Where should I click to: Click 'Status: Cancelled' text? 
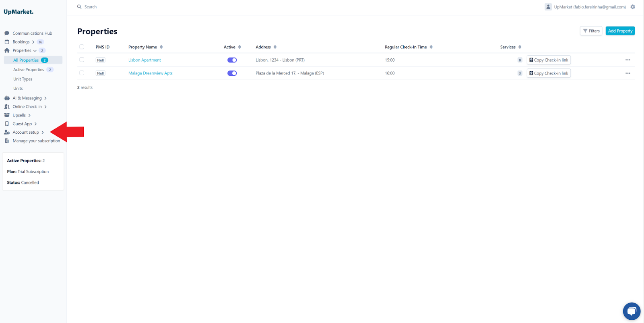(x=23, y=182)
